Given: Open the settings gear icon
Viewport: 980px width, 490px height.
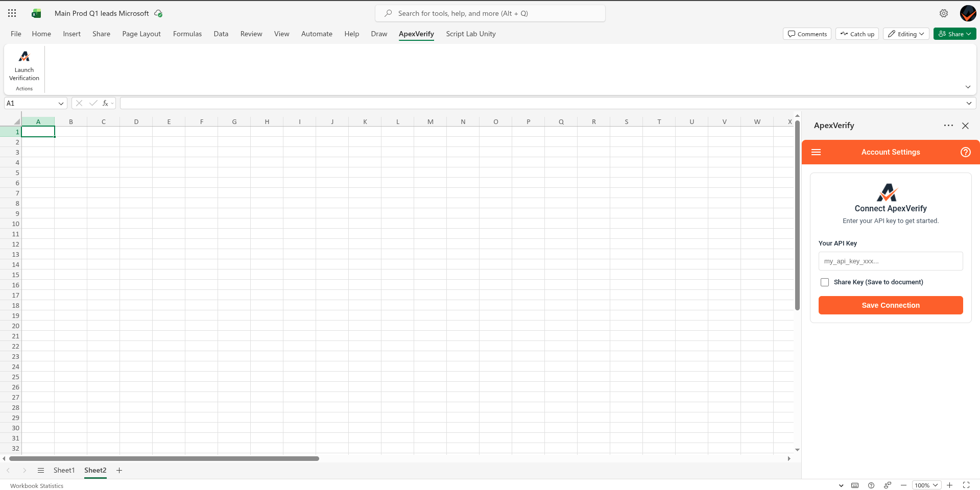Looking at the screenshot, I should pos(943,13).
